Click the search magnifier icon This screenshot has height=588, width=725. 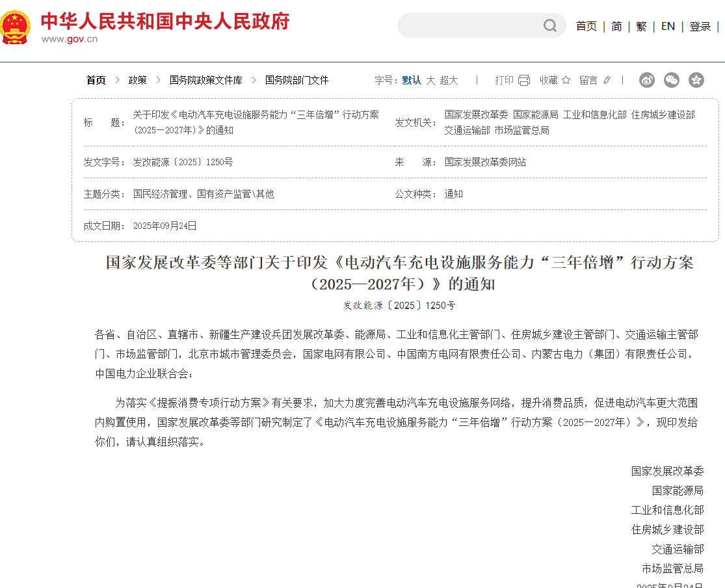549,25
